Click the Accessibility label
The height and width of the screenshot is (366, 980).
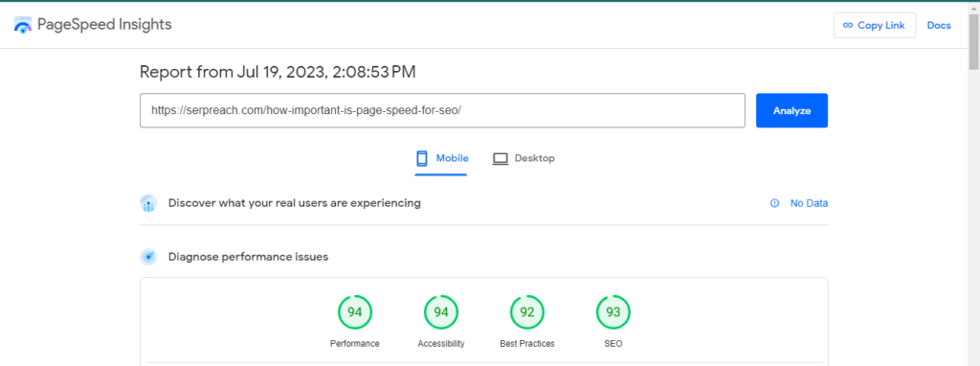click(x=441, y=343)
